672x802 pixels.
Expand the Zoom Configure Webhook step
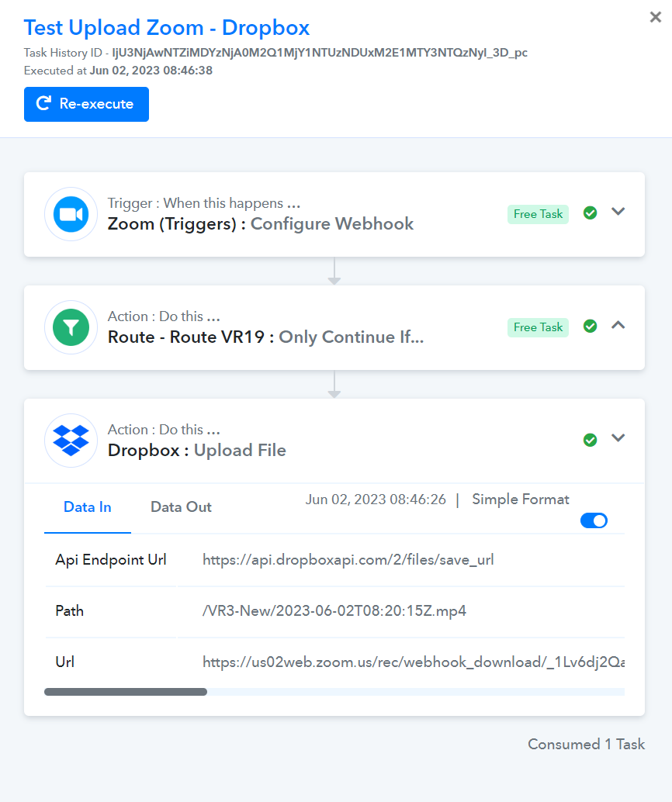(618, 212)
